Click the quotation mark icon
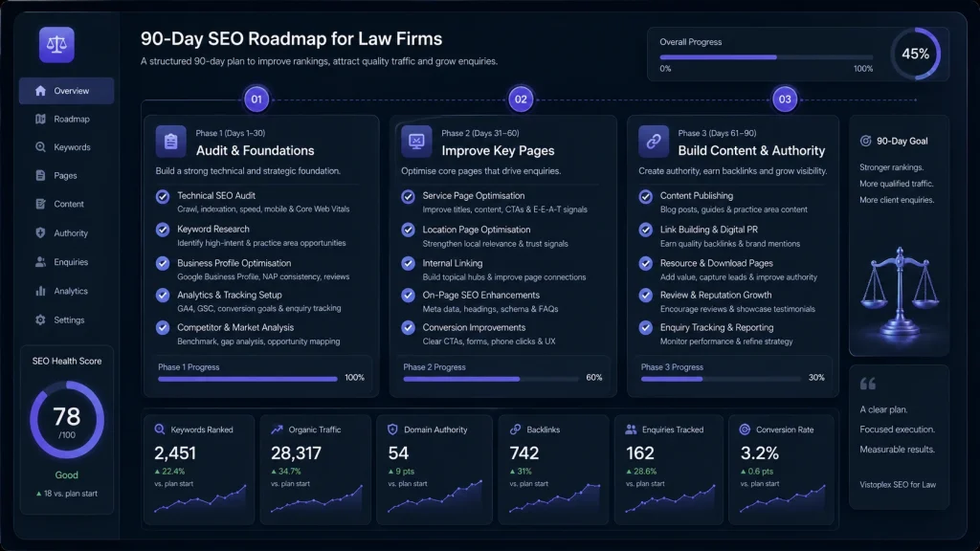Screen dimensions: 980x551 (868, 384)
